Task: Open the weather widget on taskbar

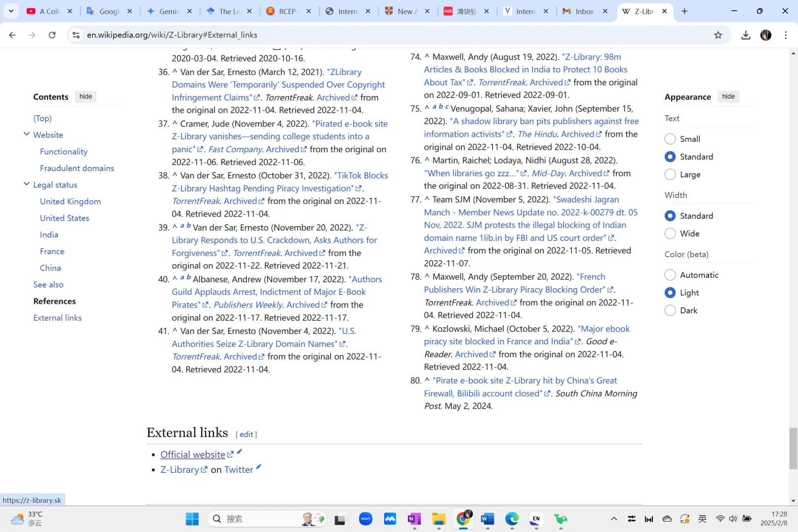Action: point(27,519)
